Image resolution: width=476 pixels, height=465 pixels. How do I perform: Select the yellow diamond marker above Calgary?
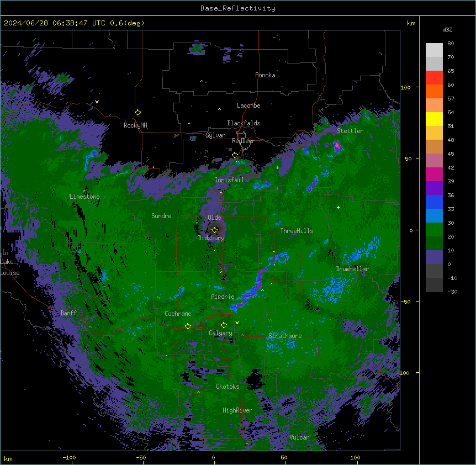pos(224,325)
